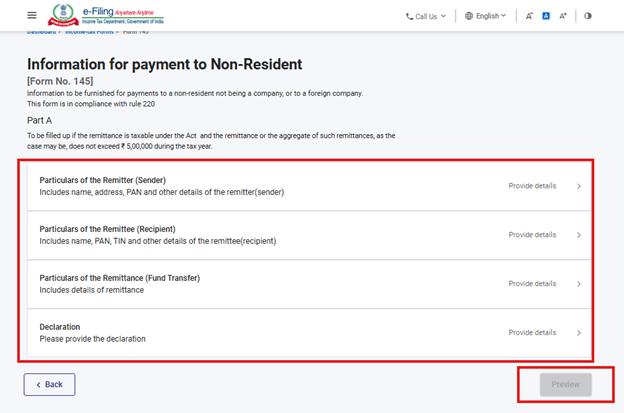This screenshot has width=624, height=413.
Task: Reset font size with default A icon
Action: (546, 16)
